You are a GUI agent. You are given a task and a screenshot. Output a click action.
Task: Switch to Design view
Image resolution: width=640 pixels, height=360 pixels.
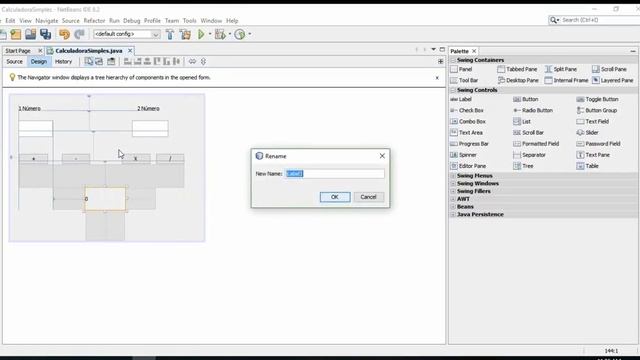pyautogui.click(x=39, y=62)
